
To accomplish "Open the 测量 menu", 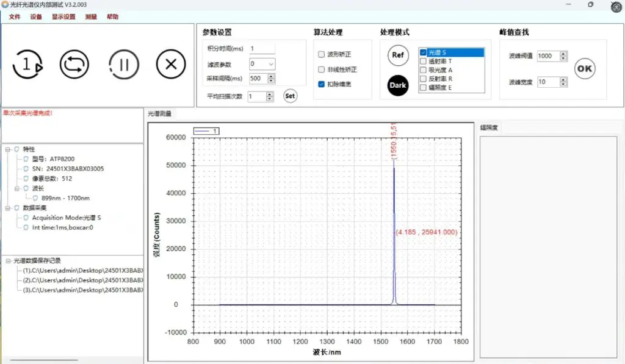I will click(x=91, y=16).
